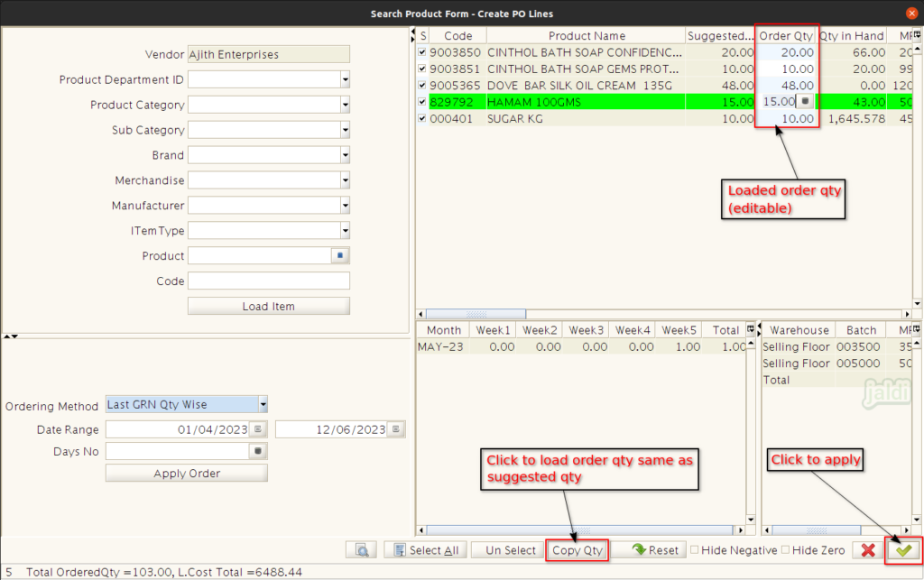Open calendar picker for the 01/04/2023 date

click(258, 429)
